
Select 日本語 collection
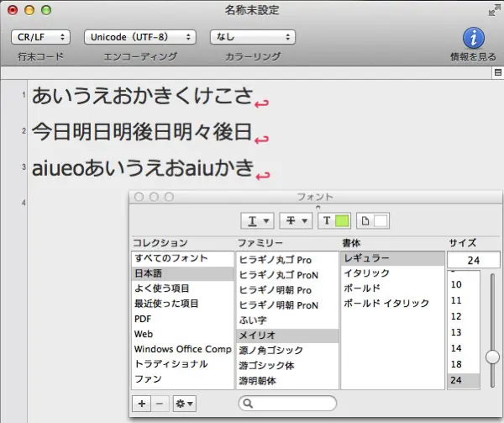coord(182,273)
